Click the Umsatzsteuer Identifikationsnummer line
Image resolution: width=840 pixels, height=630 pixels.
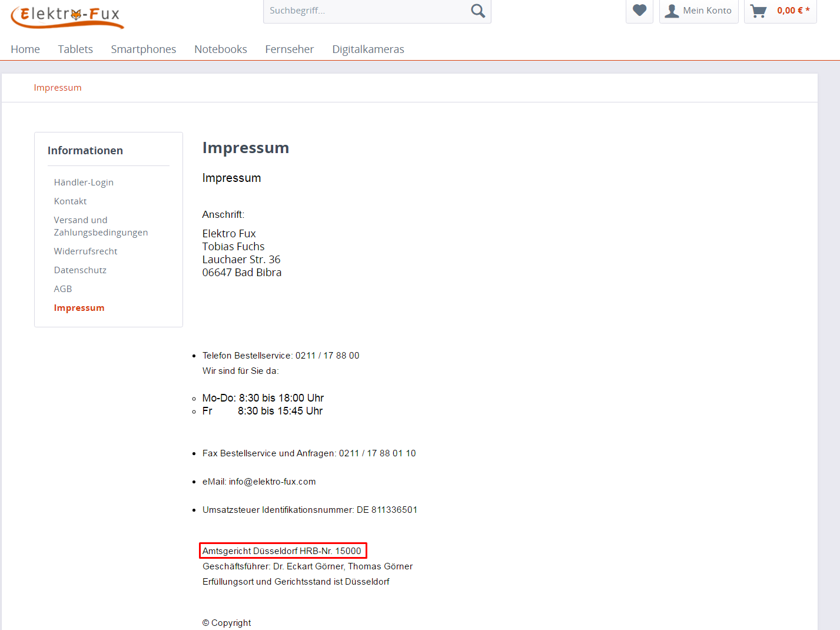(x=310, y=510)
